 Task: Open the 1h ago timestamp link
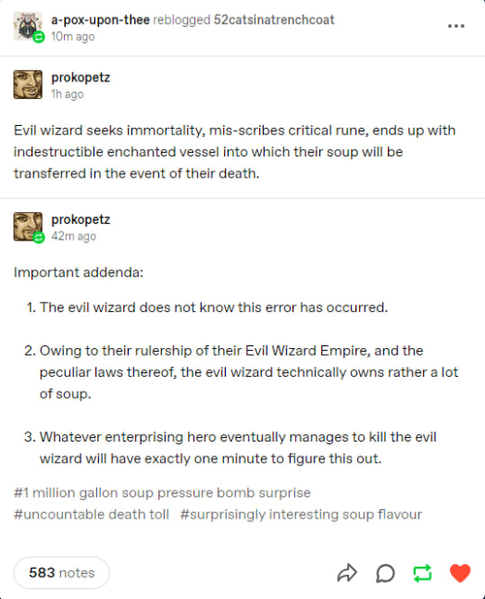coord(67,94)
